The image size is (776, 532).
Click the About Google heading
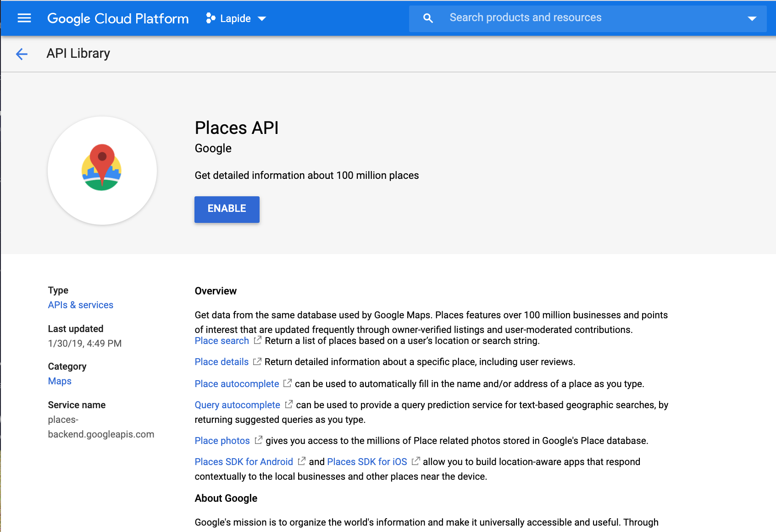click(x=226, y=499)
